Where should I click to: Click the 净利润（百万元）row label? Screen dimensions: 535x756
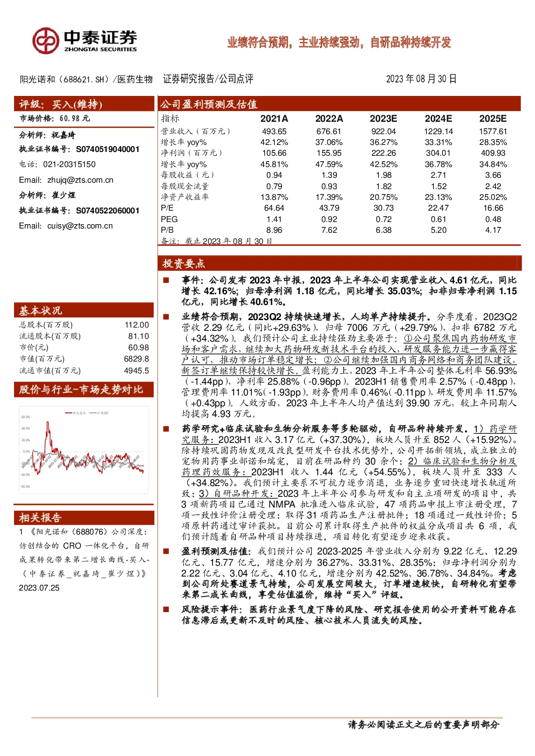tap(193, 153)
